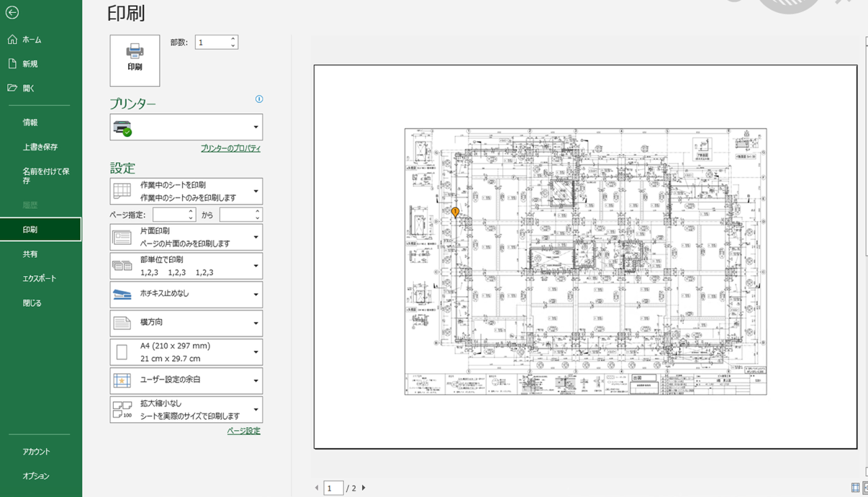
Task: Increase the 部数 copies count
Action: [x=233, y=39]
